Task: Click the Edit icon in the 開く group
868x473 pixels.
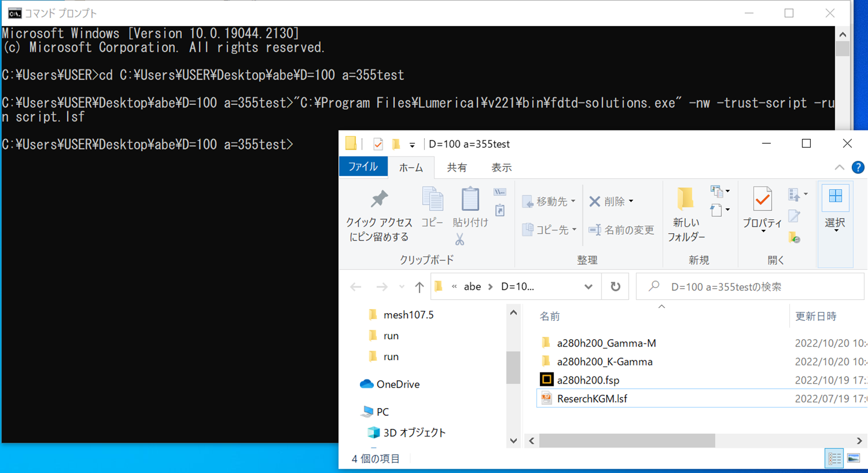Action: click(794, 215)
